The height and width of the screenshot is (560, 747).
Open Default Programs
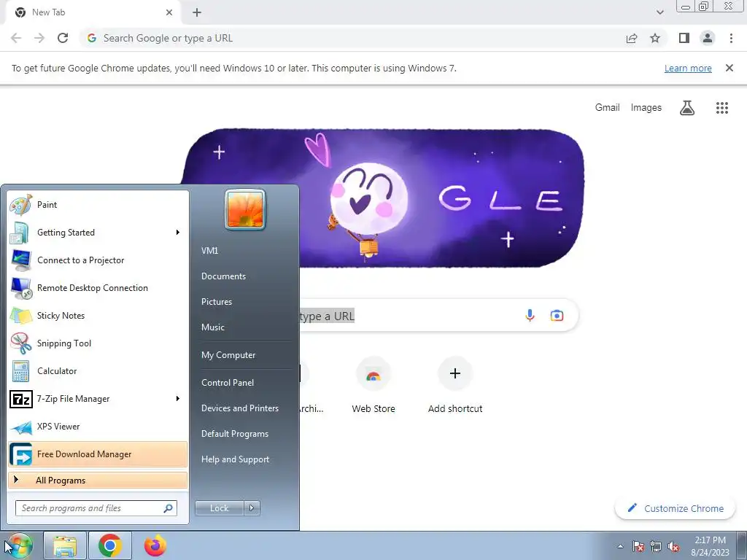pyautogui.click(x=235, y=434)
